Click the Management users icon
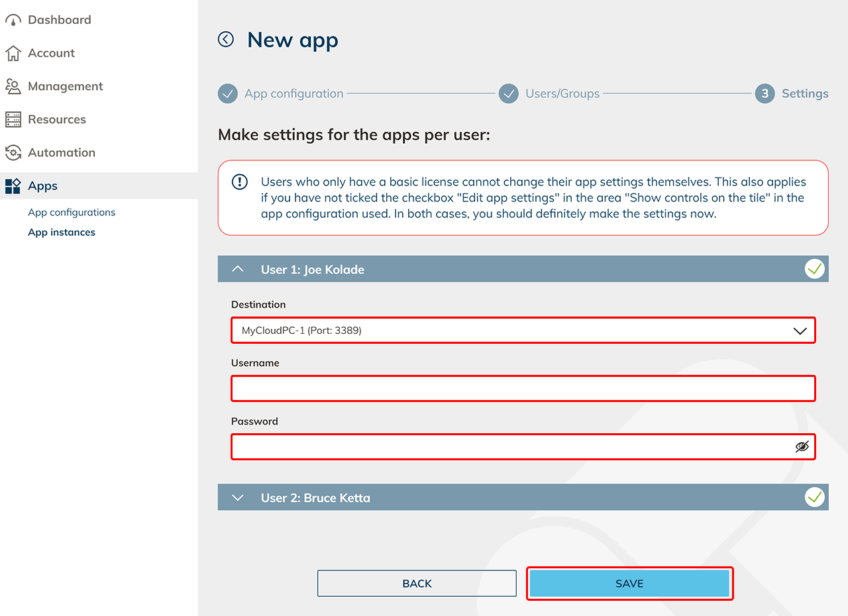This screenshot has height=616, width=848. click(x=13, y=86)
